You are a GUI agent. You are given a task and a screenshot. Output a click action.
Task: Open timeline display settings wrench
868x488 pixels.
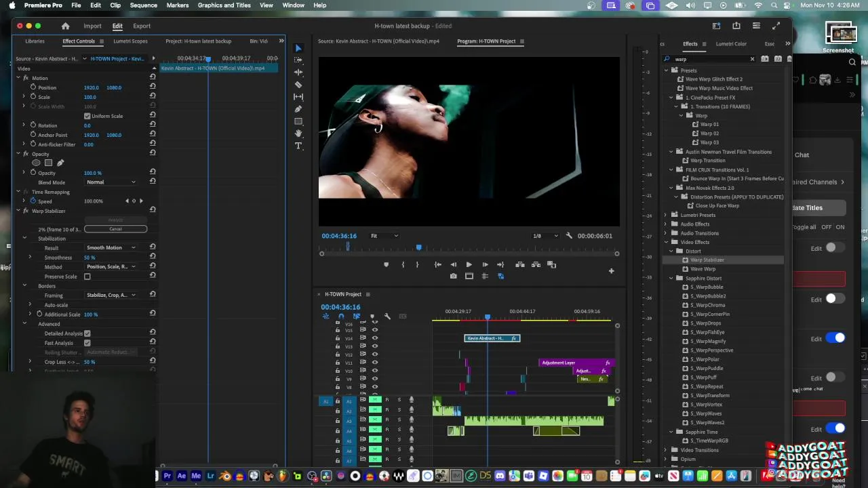coord(387,317)
